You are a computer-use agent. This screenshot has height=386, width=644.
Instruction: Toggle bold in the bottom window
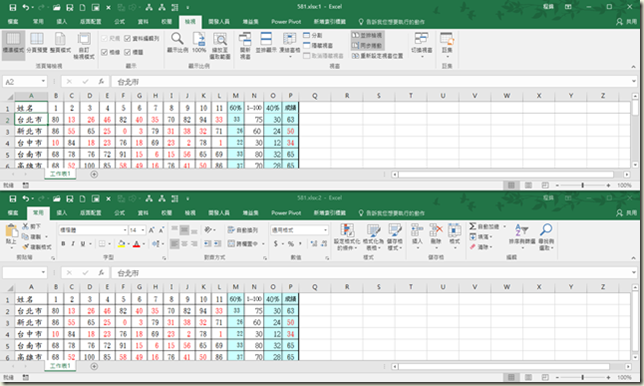[63, 244]
